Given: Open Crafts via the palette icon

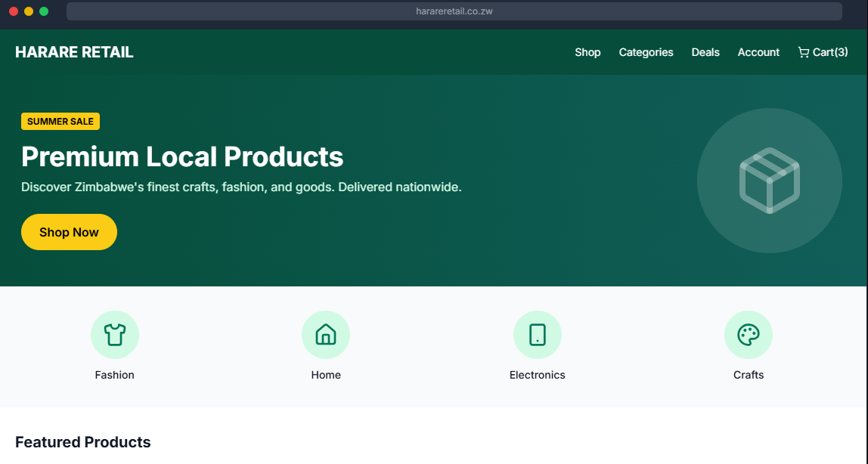Looking at the screenshot, I should pos(749,334).
